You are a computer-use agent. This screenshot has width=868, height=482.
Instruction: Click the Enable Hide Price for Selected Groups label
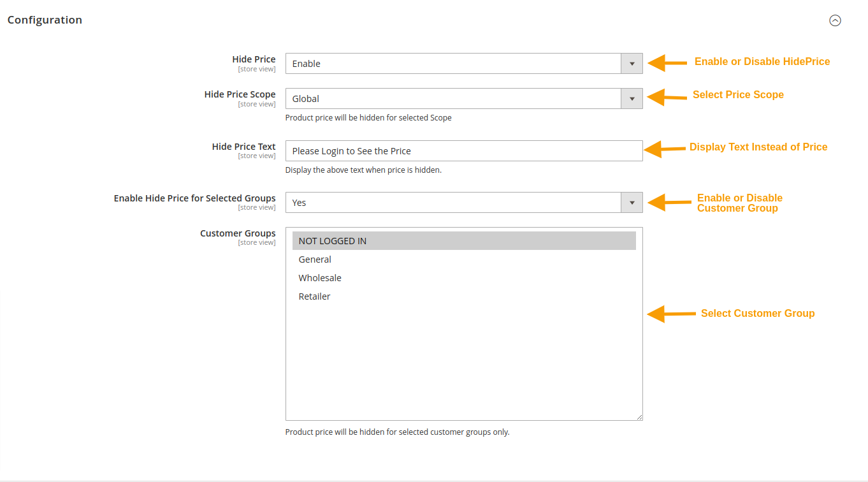pos(194,198)
